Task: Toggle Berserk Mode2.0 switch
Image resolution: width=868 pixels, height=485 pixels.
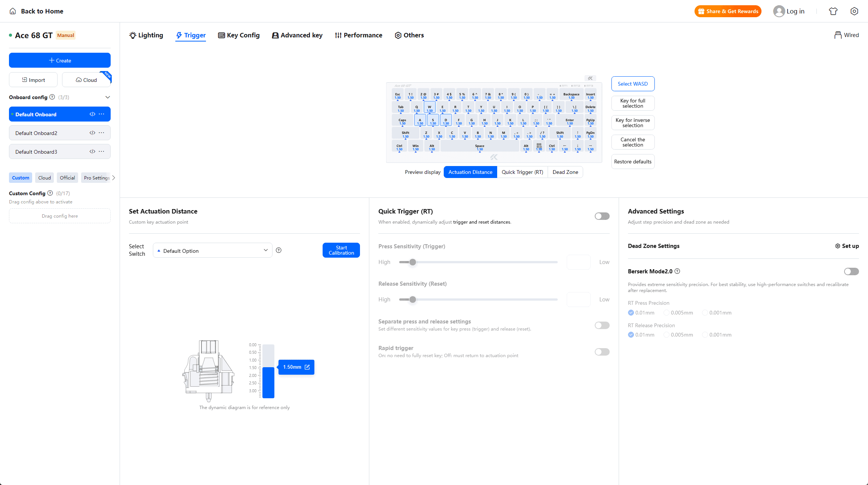Action: [851, 271]
